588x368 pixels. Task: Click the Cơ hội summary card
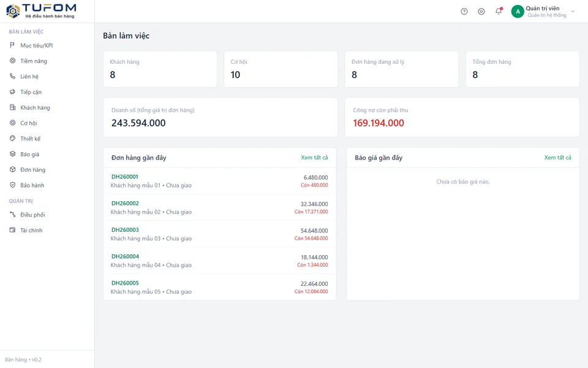(x=281, y=69)
